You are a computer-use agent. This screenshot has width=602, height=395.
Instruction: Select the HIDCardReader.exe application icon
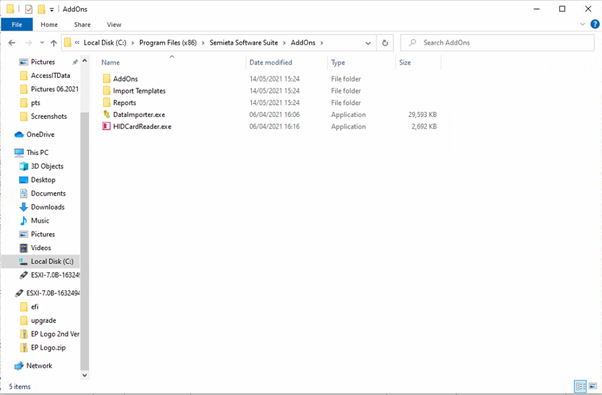[x=106, y=126]
